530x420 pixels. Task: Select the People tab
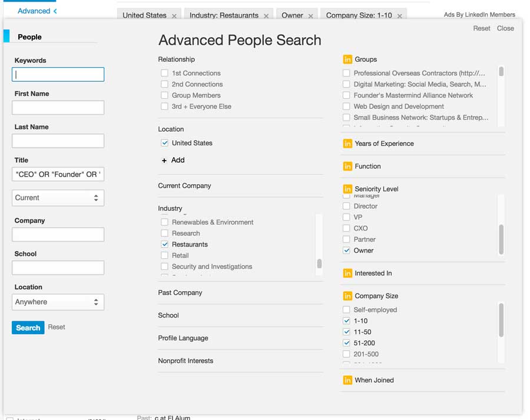(x=30, y=37)
